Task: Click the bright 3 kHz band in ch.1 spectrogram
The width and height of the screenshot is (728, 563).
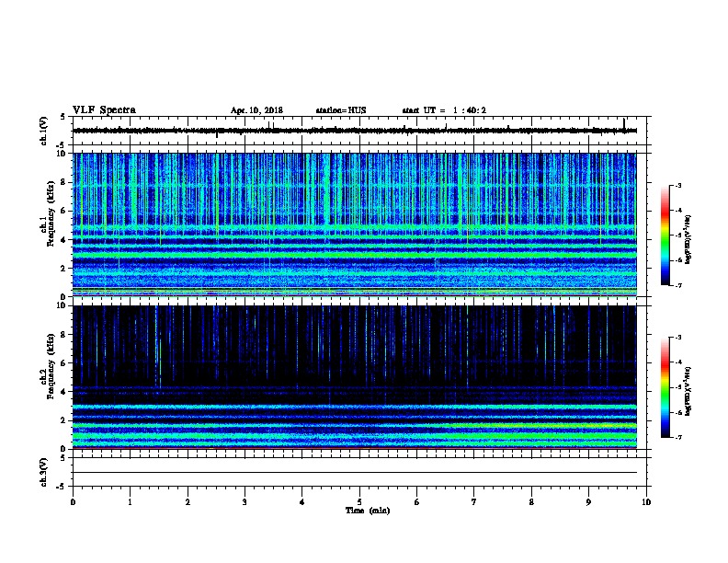Action: click(x=355, y=255)
